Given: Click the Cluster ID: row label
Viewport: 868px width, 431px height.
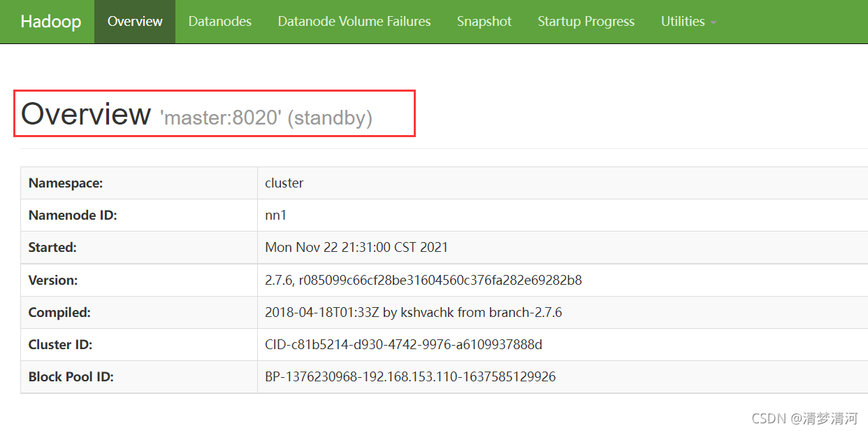Looking at the screenshot, I should tap(60, 344).
